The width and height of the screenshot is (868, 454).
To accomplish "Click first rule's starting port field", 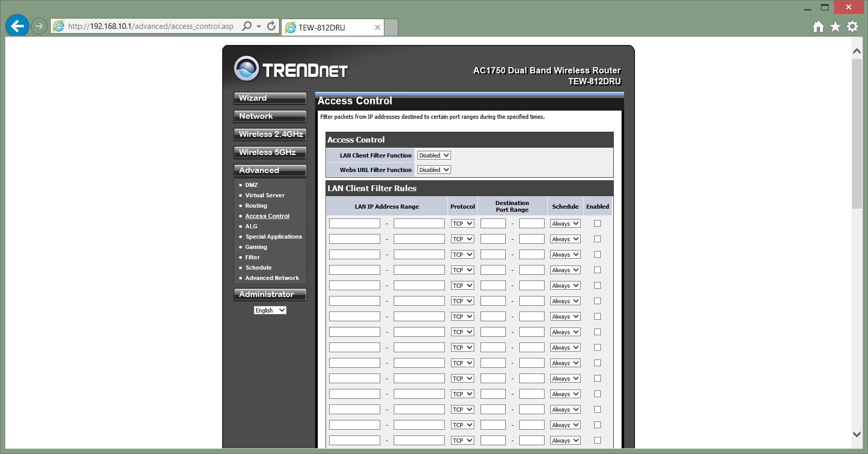I will point(493,224).
